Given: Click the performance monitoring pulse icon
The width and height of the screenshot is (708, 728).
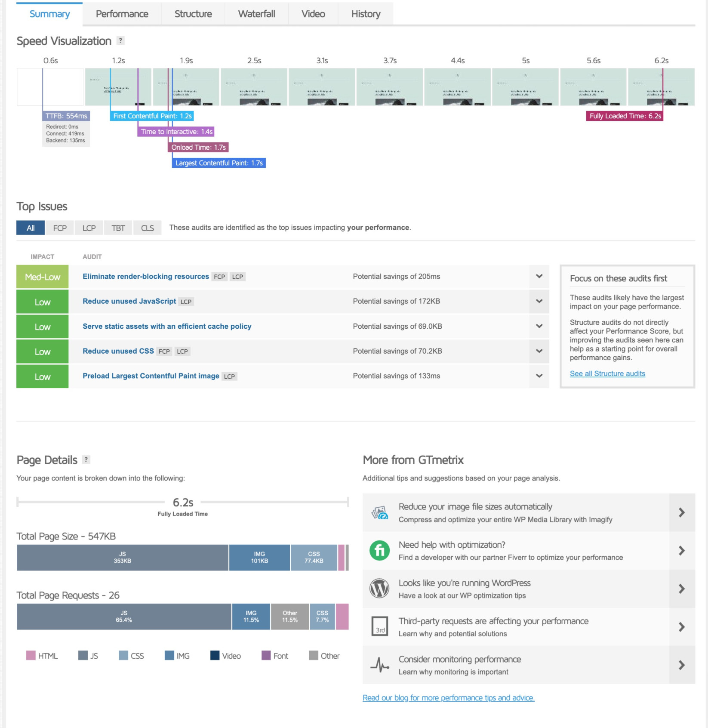Looking at the screenshot, I should (380, 665).
